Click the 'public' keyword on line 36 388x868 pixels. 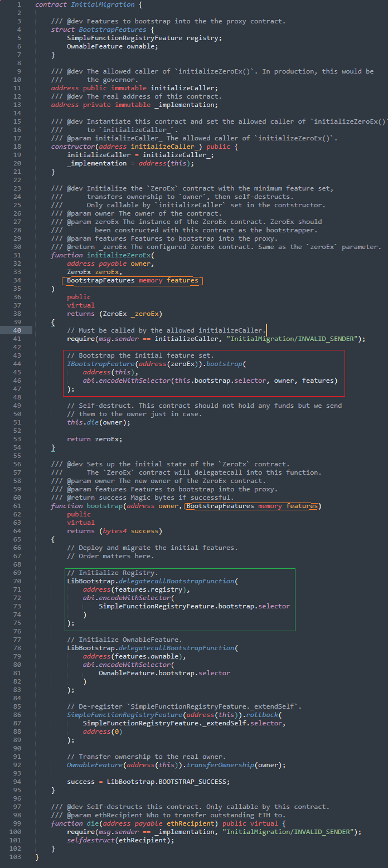click(x=79, y=297)
